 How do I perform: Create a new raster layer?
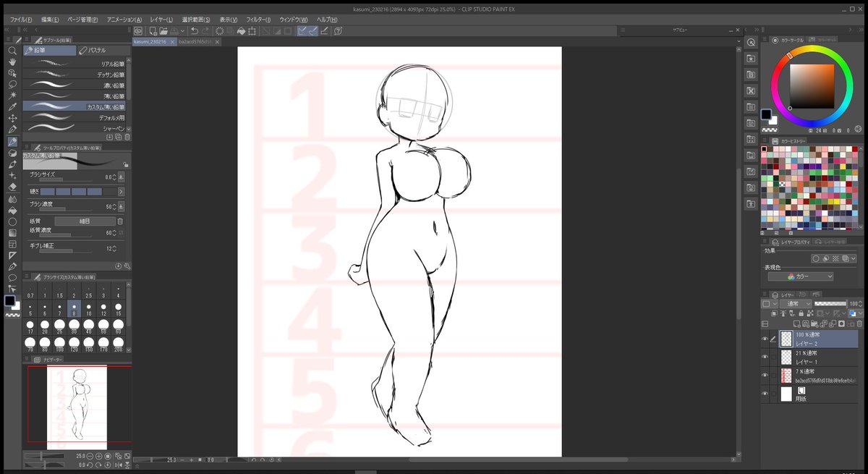tap(796, 324)
